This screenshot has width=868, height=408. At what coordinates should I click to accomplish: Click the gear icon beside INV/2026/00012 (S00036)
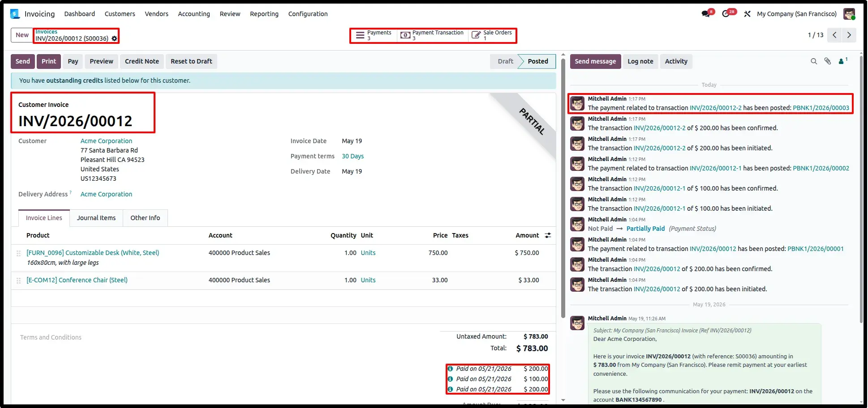click(114, 38)
